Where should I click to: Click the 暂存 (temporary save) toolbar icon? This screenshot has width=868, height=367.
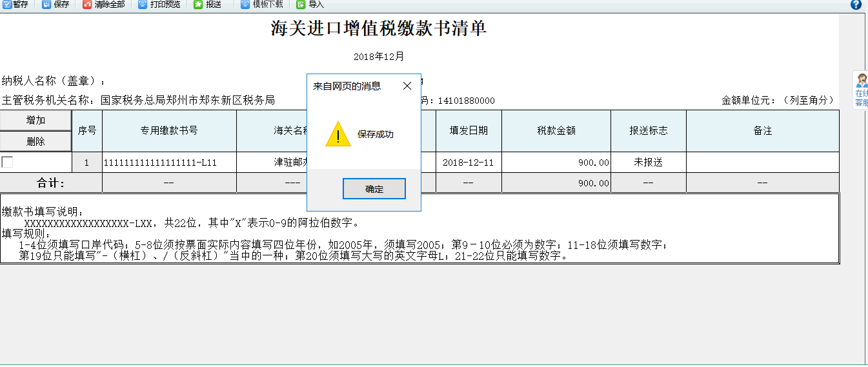[x=7, y=5]
